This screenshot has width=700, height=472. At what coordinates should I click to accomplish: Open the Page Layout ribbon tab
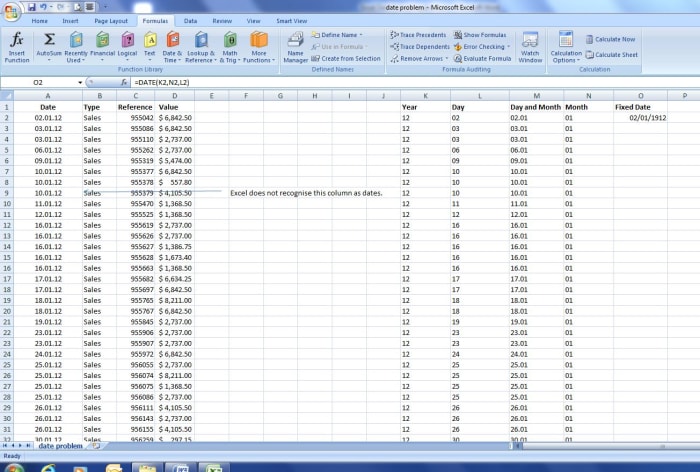point(110,20)
